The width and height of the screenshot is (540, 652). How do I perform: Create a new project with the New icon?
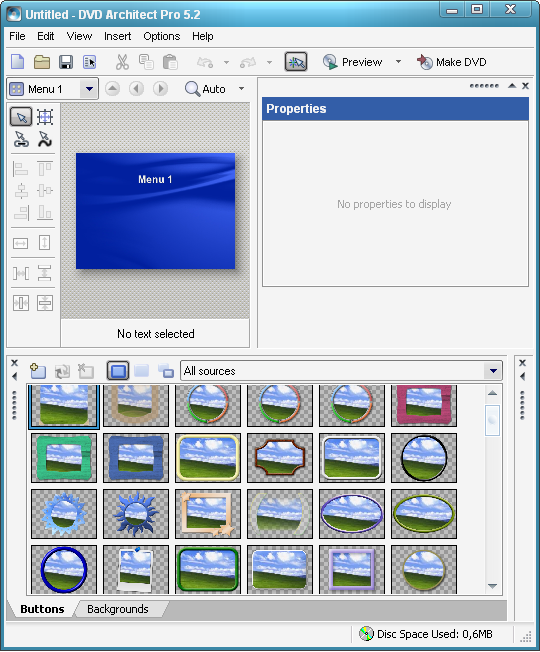click(x=17, y=62)
